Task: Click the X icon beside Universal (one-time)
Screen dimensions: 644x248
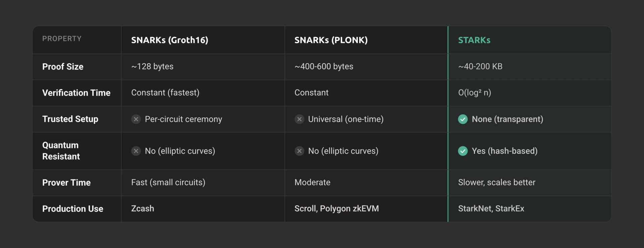Action: [299, 119]
